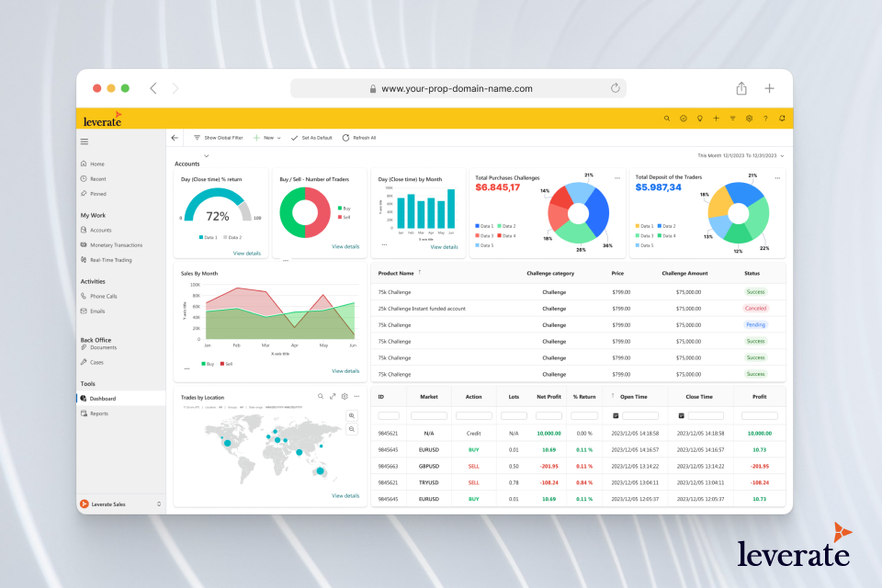Open the New dropdown in command bar
882x588 pixels.
point(267,138)
